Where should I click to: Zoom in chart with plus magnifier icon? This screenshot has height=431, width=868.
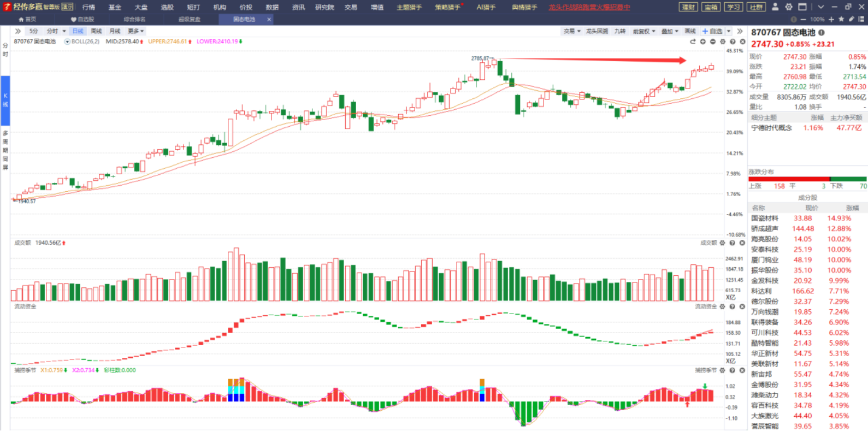coord(703,42)
